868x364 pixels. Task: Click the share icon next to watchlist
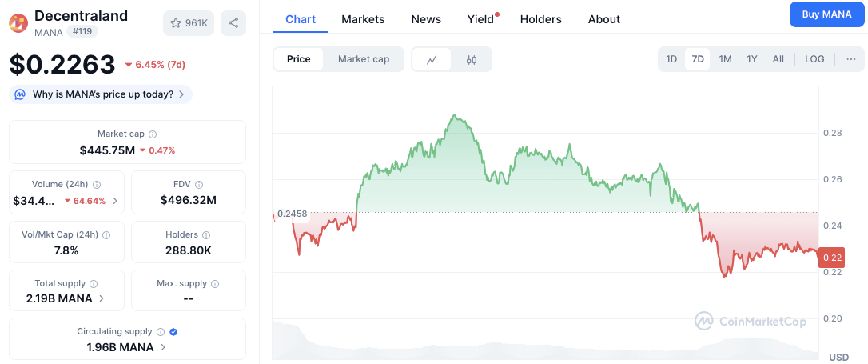233,23
